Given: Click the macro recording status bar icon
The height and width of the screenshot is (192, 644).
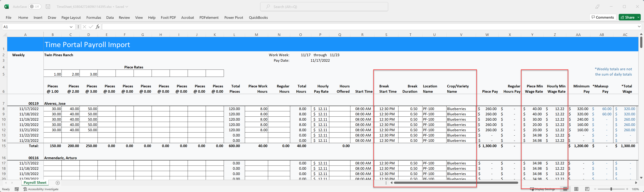Looking at the screenshot, I should pos(17,189).
